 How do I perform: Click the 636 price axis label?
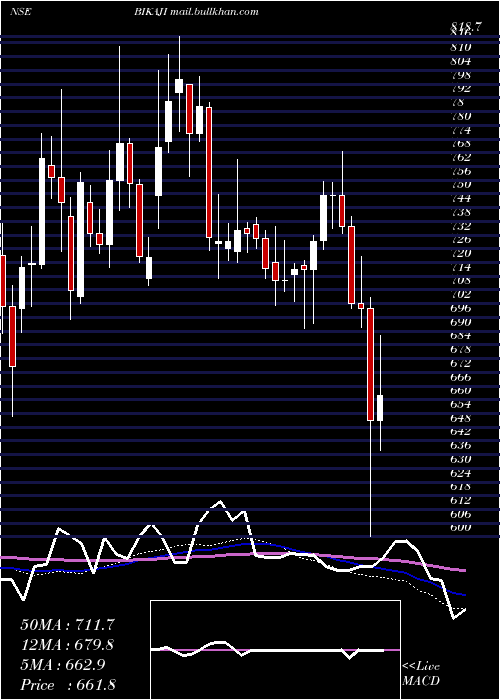[x=462, y=445]
